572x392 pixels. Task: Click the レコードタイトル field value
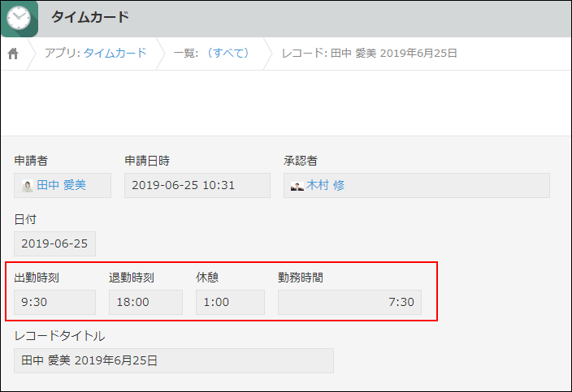tap(173, 360)
